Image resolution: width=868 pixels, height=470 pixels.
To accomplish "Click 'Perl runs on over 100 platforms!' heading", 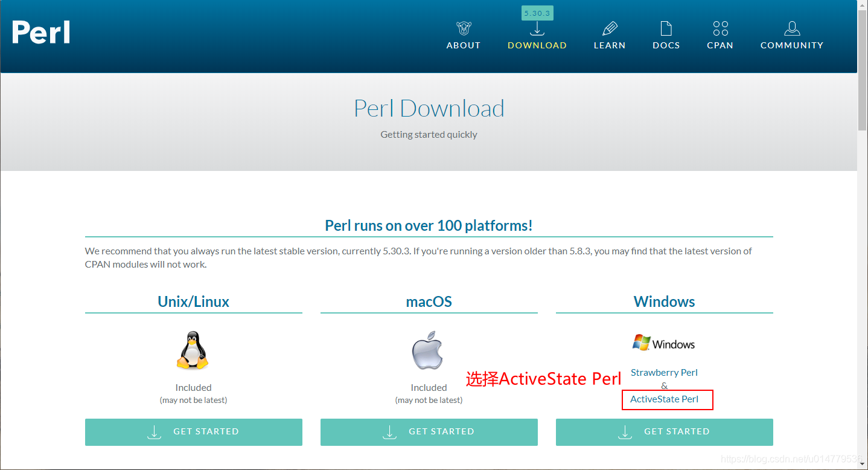I will [x=429, y=226].
